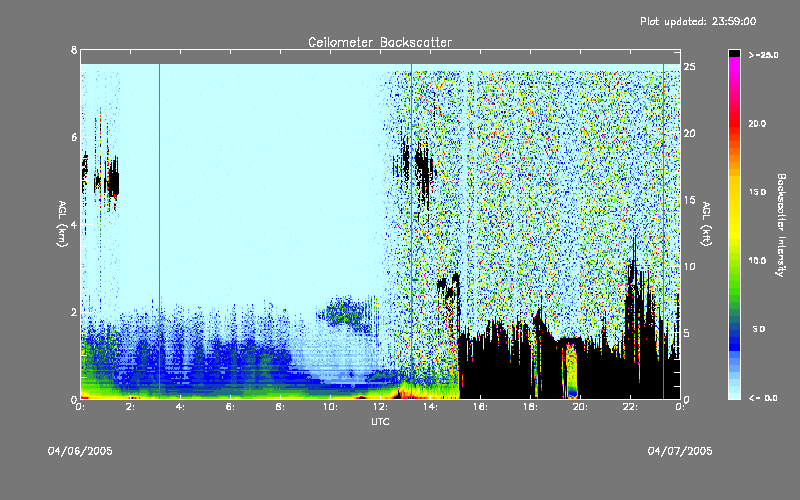Screen dimensions: 800x500
Task: Click the "4:" hour tick on the UTC axis
Action: pos(180,407)
